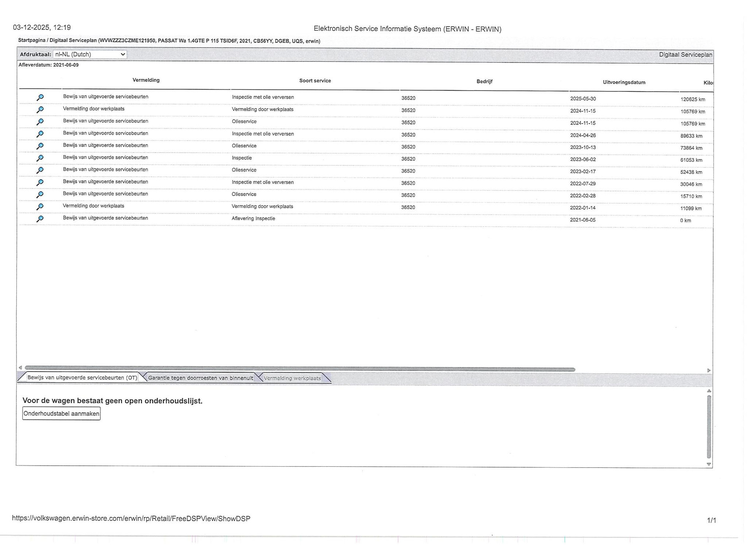Open the Afdruktaal language dropdown
The image size is (747, 560).
point(90,54)
